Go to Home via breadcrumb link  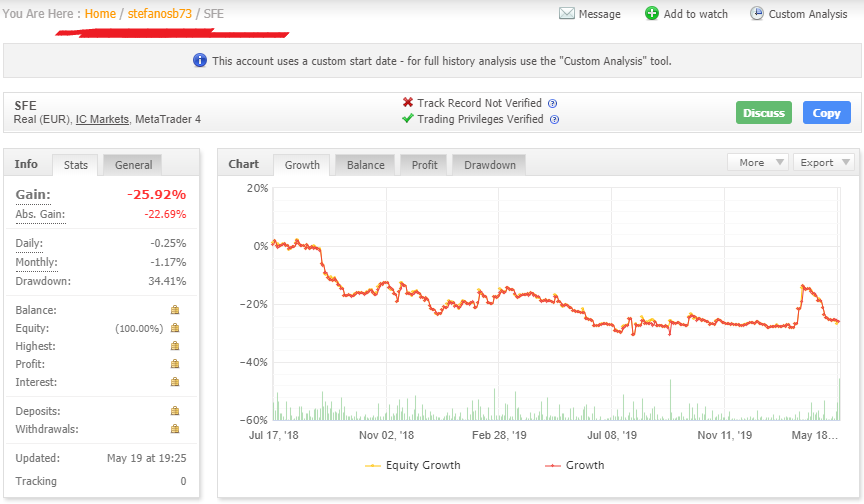pyautogui.click(x=100, y=14)
